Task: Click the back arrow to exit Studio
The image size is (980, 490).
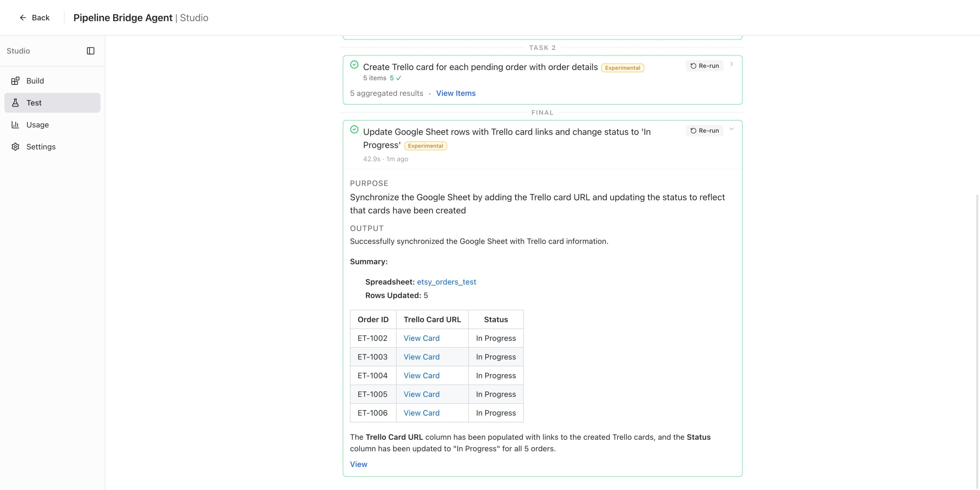Action: 23,18
